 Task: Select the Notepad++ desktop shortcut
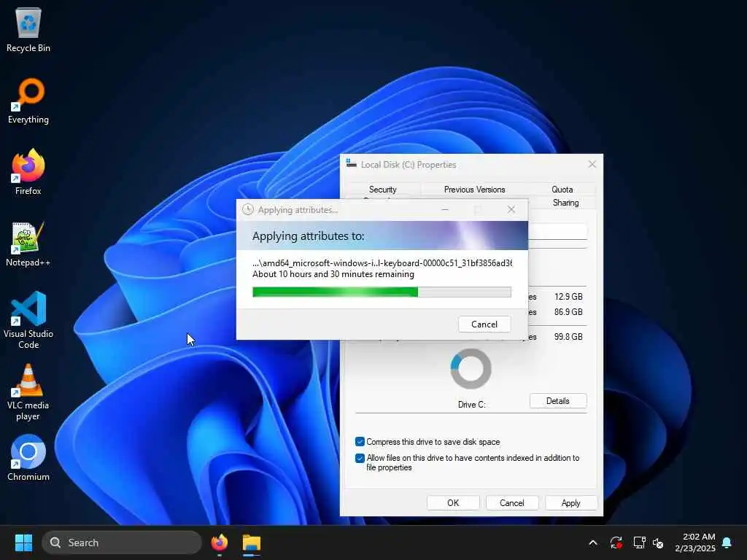(28, 244)
